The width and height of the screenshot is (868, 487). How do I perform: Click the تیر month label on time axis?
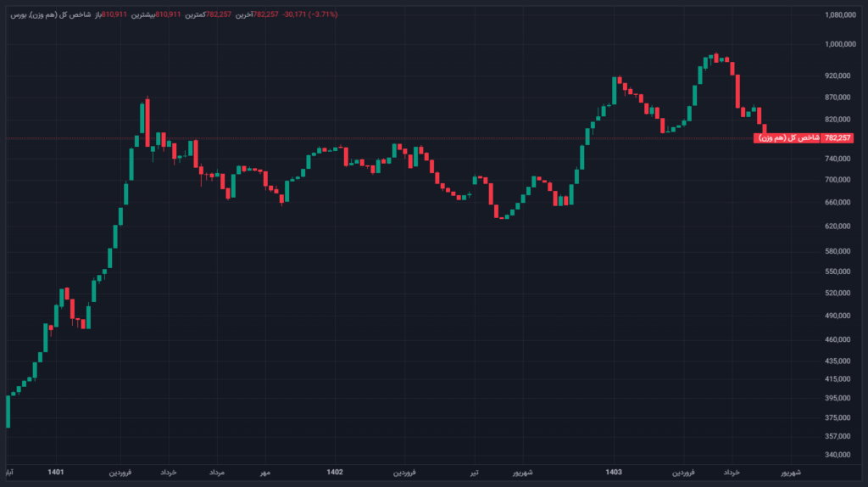point(474,473)
